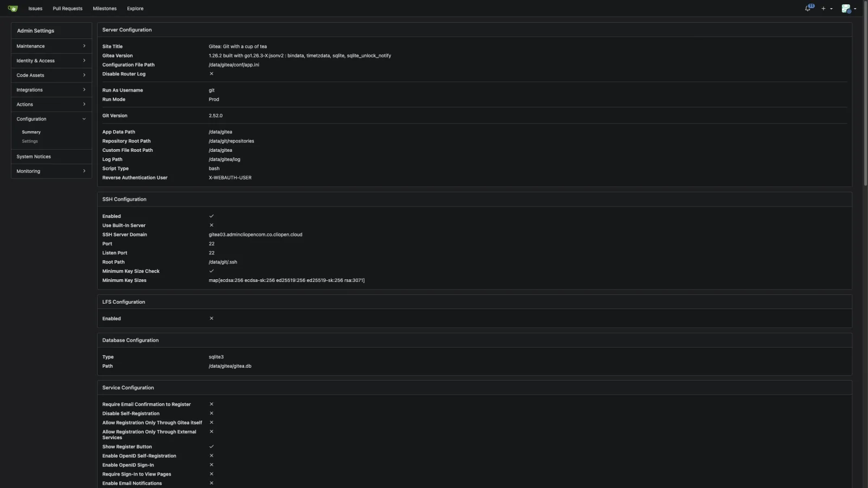Click the path '/data/git/repositories'
Screen dimensions: 868x488
231,142
